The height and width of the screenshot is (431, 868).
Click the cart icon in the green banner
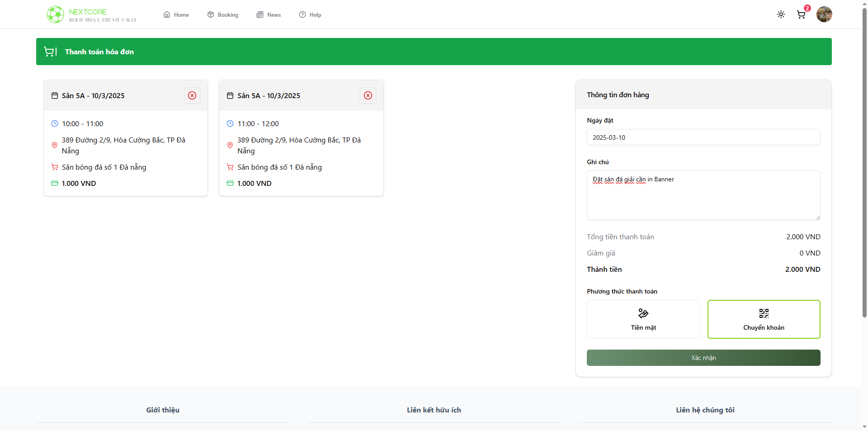(x=49, y=52)
